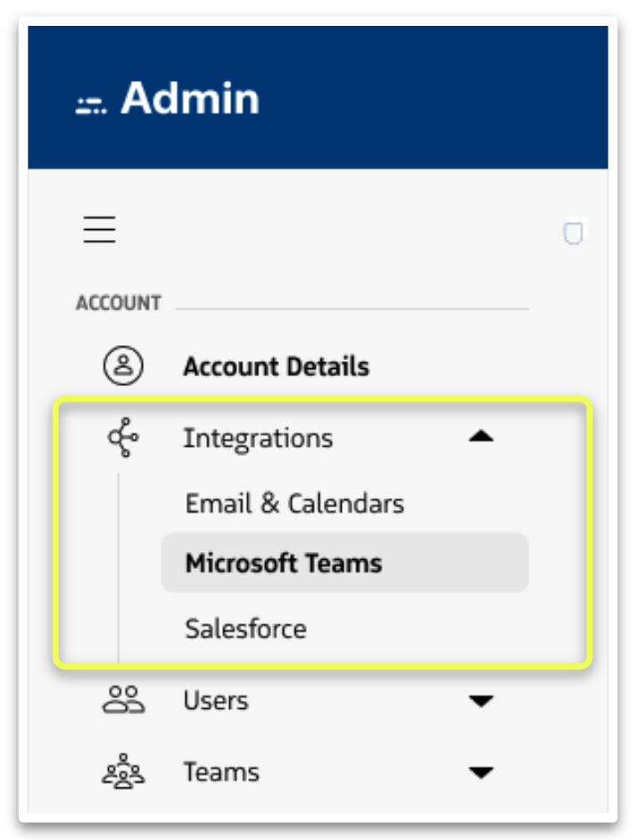Open the hamburger menu icon
The image size is (637, 840).
99,229
